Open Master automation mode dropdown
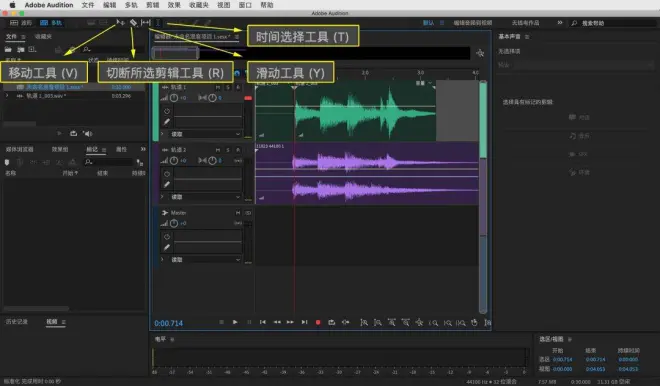Viewport: 660px width, 386px height. [205, 259]
